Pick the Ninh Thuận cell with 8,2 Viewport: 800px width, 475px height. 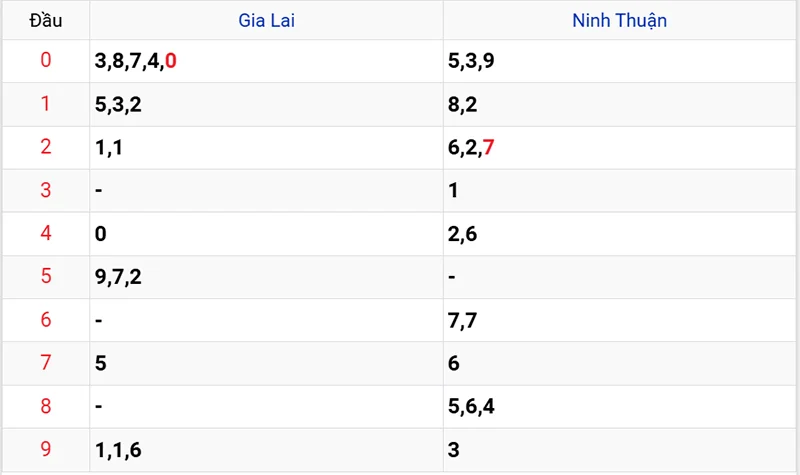coord(462,105)
